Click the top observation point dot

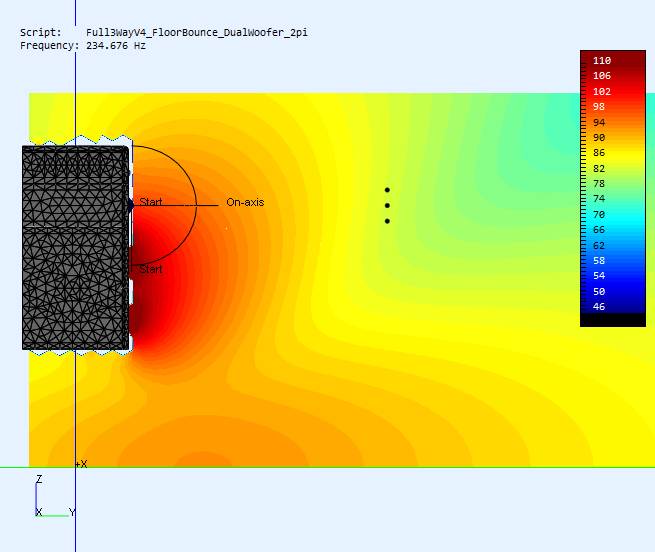pyautogui.click(x=387, y=190)
